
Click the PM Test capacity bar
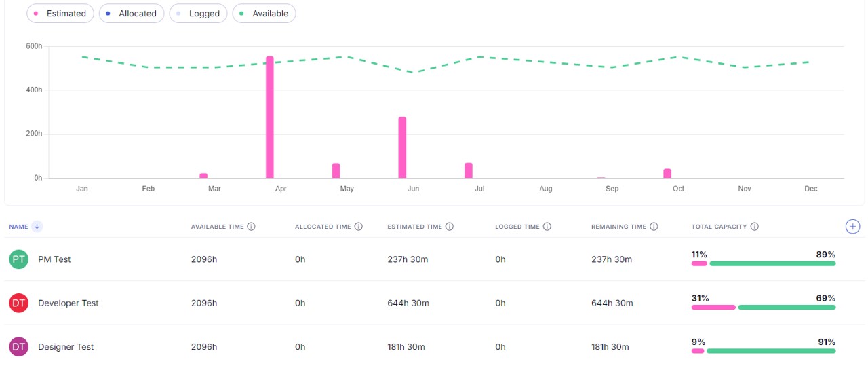pos(763,263)
